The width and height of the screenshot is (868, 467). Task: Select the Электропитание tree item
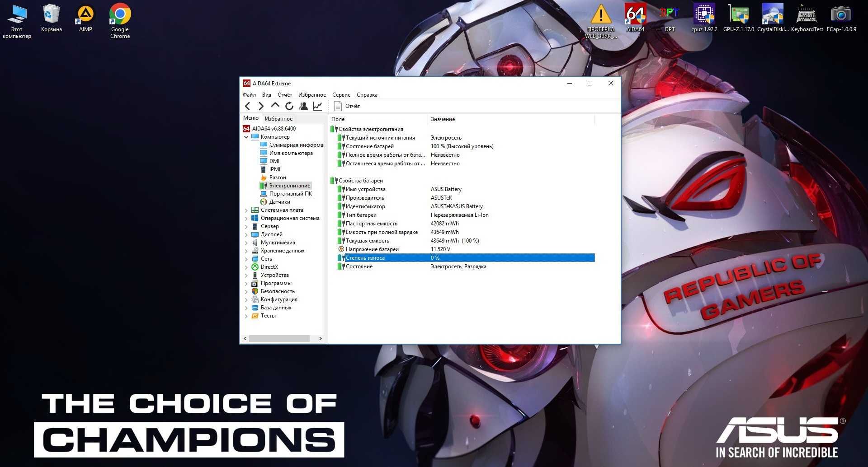(285, 186)
